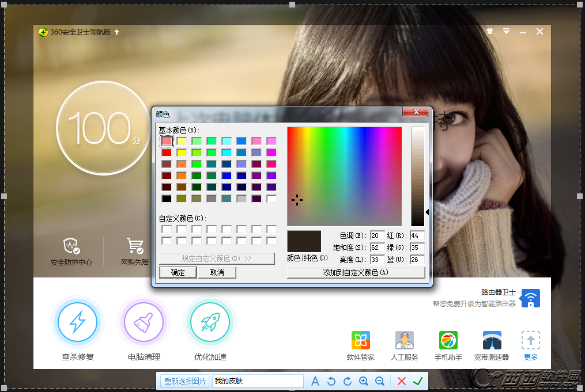Image resolution: width=585 pixels, height=392 pixels.
Task: Click 添加到自定义颜色 button
Action: 356,272
